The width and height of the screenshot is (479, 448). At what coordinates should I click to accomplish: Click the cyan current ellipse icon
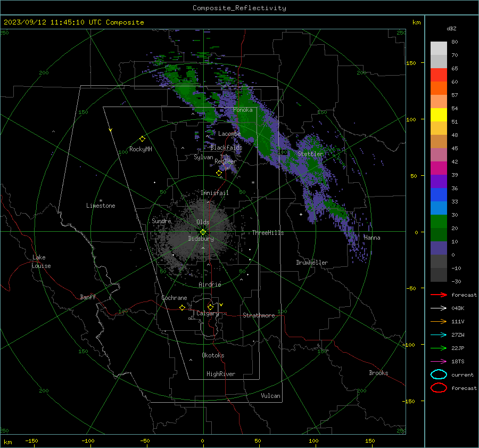439,374
